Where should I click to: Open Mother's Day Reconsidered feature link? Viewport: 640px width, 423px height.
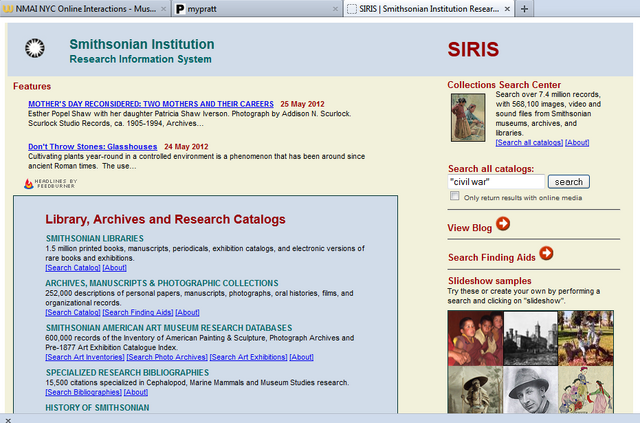click(x=151, y=104)
